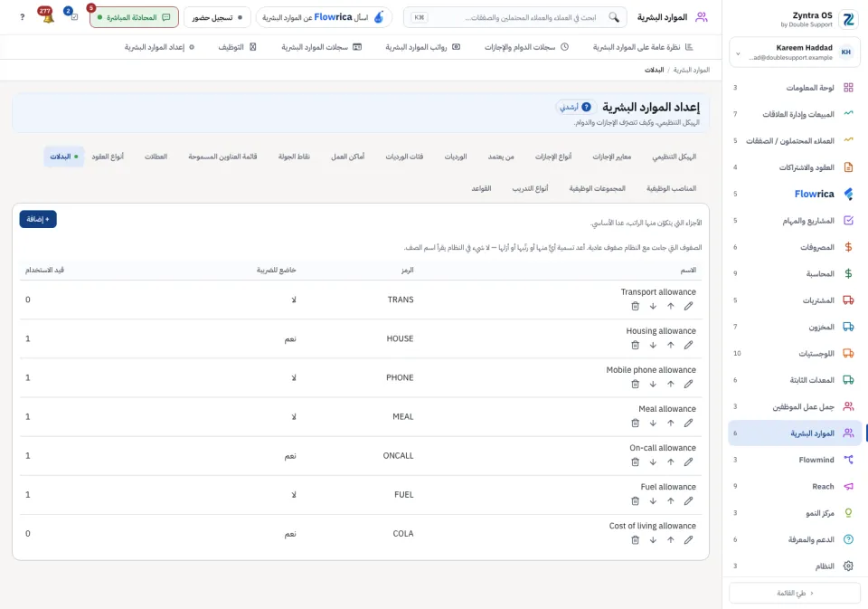868x609 pixels.
Task: Open الدعم والمعرفة in the sidebar
Action: 796,539
